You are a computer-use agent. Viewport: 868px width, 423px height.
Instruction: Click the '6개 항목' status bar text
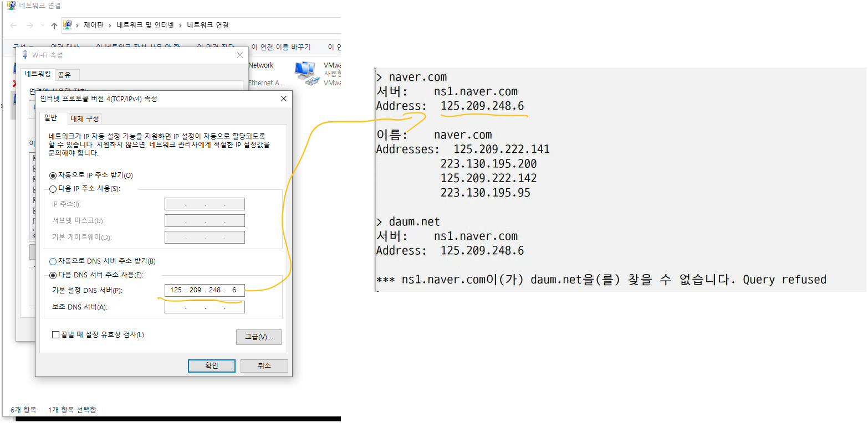coord(23,410)
